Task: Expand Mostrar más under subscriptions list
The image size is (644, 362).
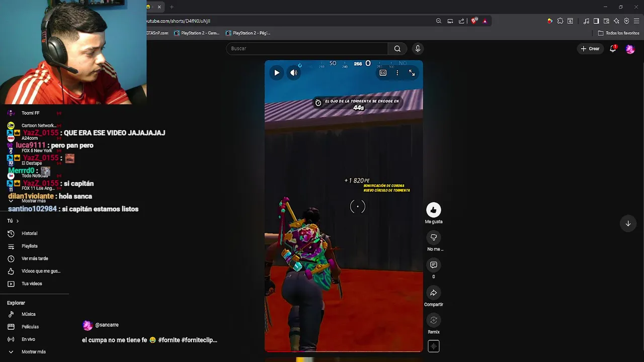Action: coord(34,201)
